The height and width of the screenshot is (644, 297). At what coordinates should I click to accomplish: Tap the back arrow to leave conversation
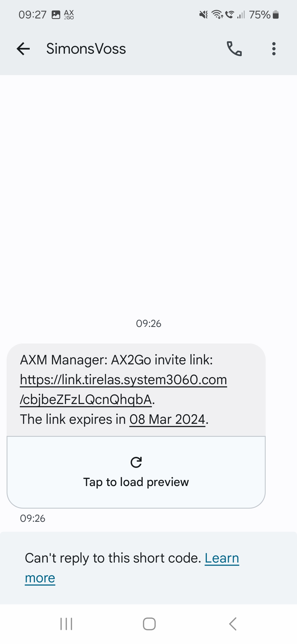pyautogui.click(x=23, y=49)
